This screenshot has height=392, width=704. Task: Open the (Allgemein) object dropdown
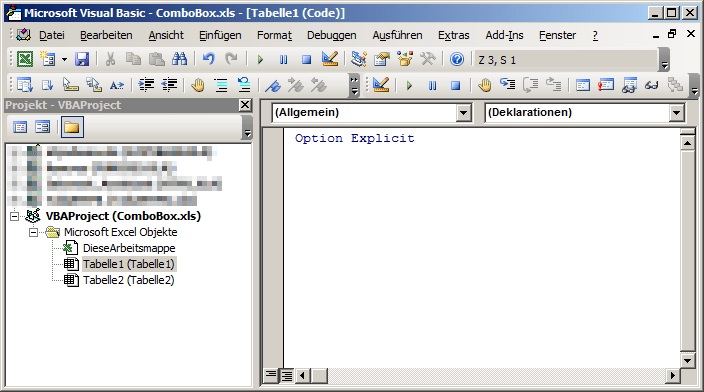pos(464,113)
